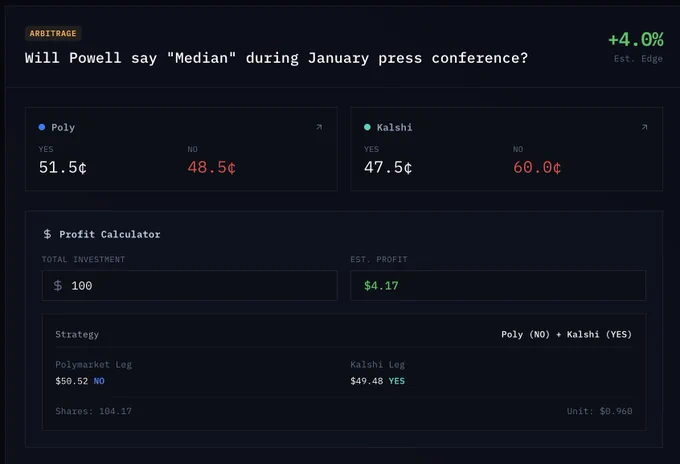The image size is (680, 464).
Task: Click the Shares: 104.17 text
Action: tap(94, 411)
